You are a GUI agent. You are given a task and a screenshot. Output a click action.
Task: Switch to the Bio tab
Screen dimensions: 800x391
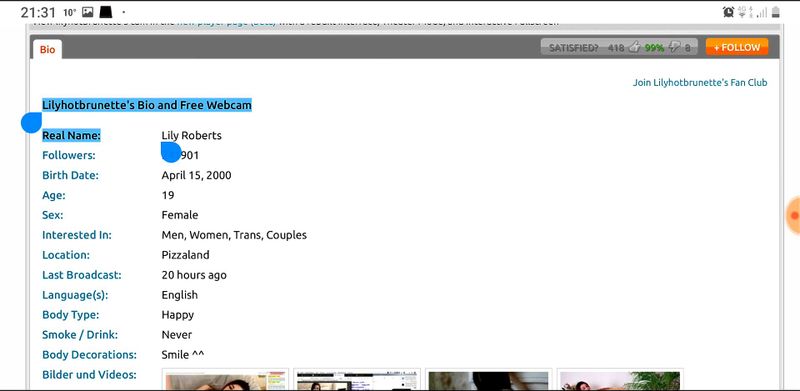[x=47, y=50]
